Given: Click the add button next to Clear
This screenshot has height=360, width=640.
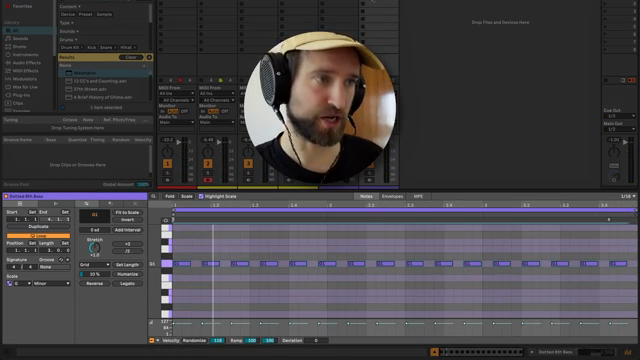Looking at the screenshot, I should tap(149, 57).
